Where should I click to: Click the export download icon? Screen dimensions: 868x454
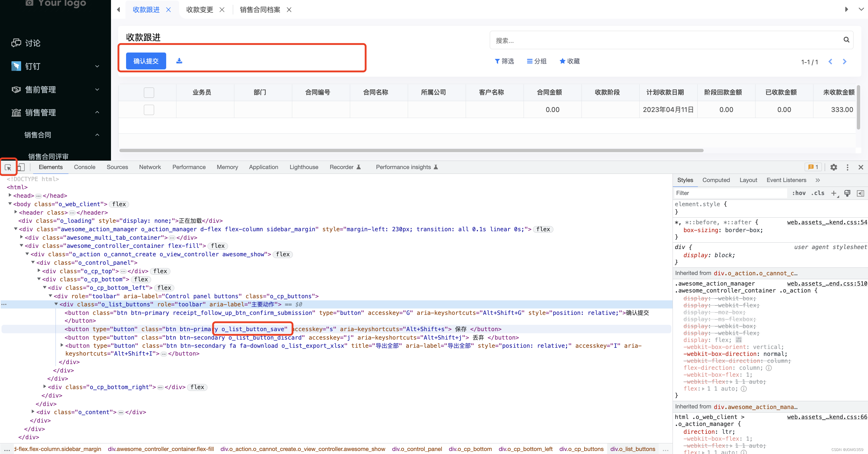179,61
